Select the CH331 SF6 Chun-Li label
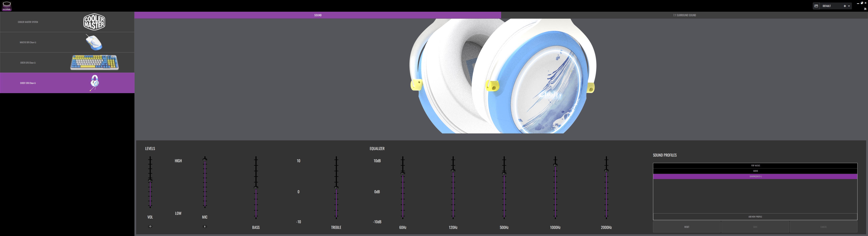 click(x=28, y=83)
